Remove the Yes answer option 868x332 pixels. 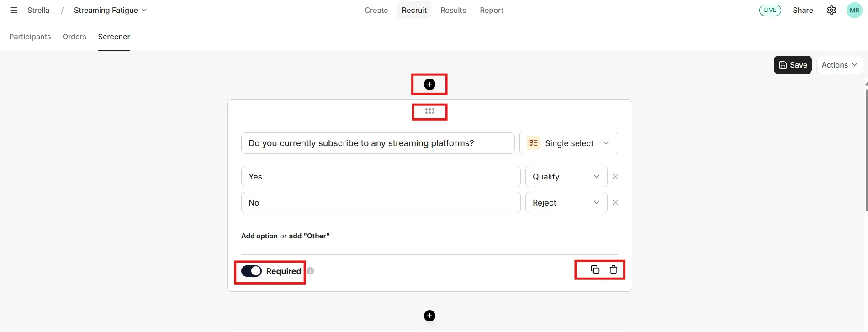[x=615, y=177]
